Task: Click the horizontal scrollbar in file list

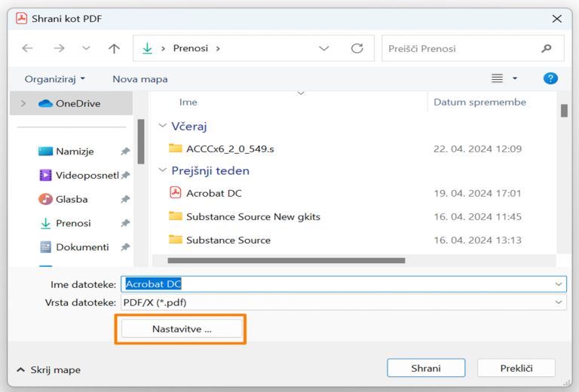Action: (x=286, y=261)
